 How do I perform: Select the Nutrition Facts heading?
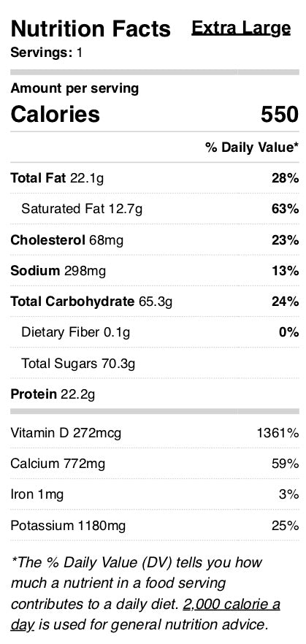(91, 28)
